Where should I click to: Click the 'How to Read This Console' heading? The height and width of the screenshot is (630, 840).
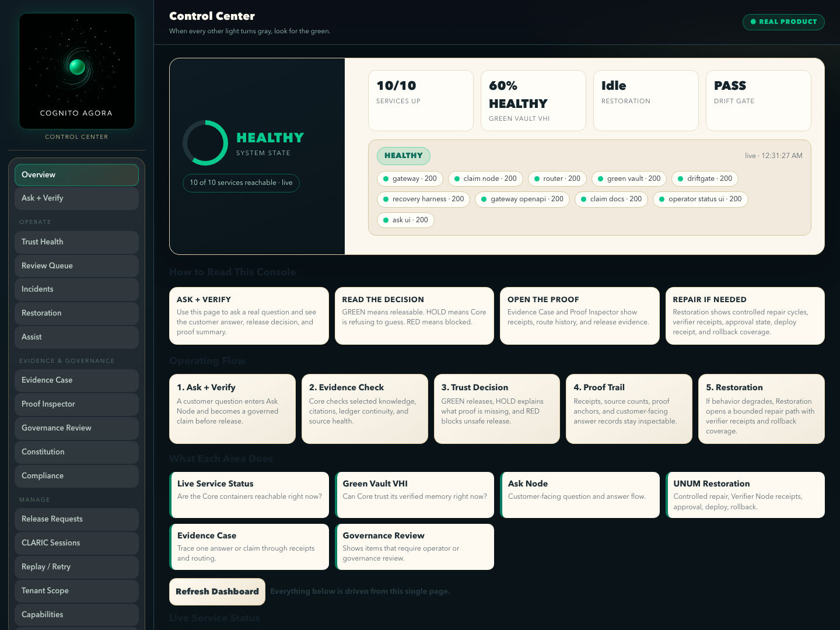pyautogui.click(x=232, y=272)
